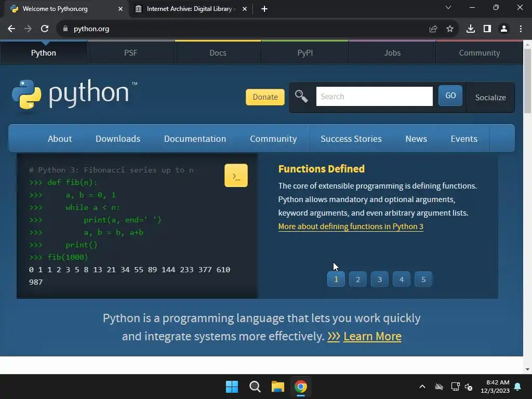Open the top bar Community tab

coord(480,52)
